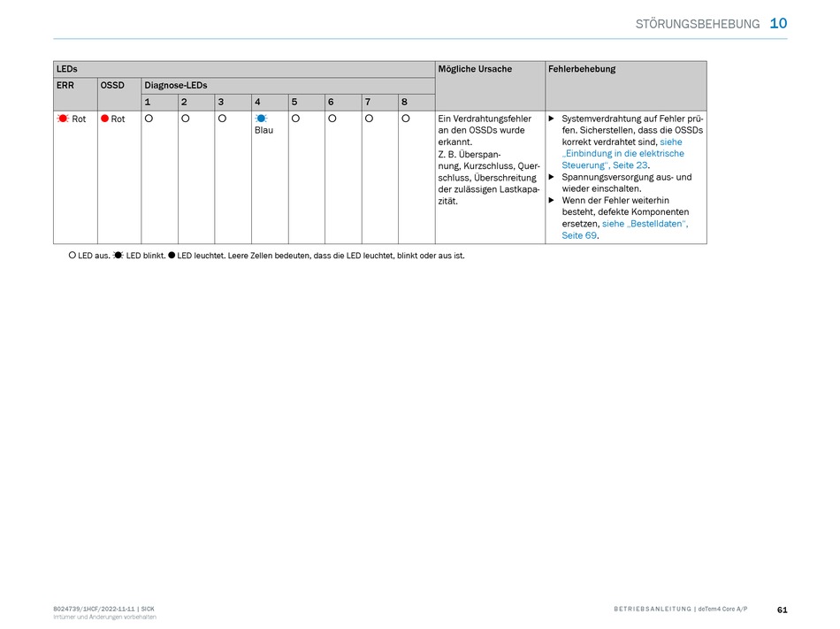Click the 'LED blinkt' legend icon

[x=118, y=256]
